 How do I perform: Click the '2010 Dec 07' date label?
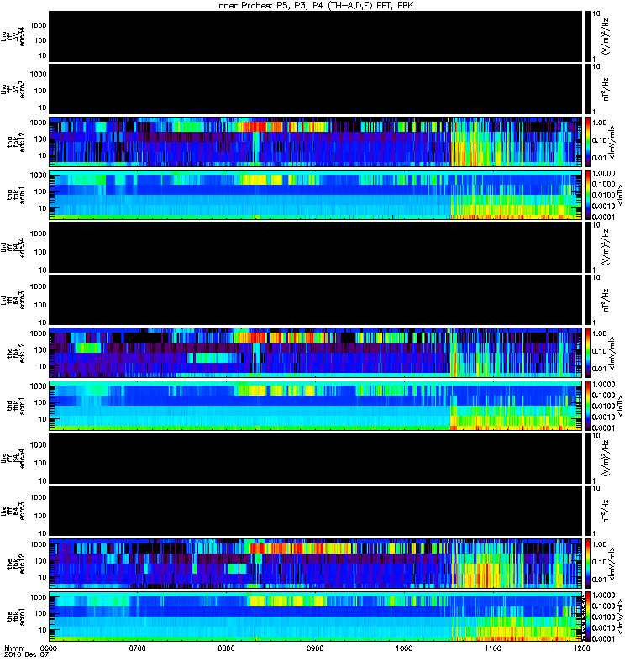pos(27,654)
